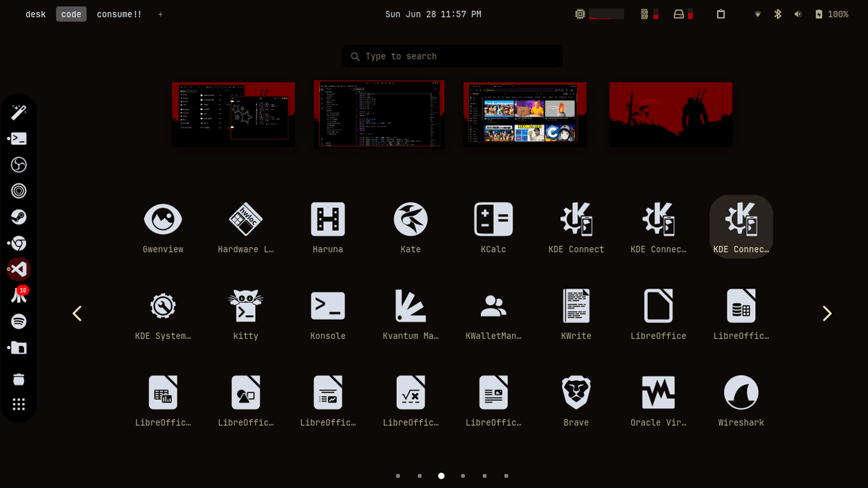Image resolution: width=868 pixels, height=488 pixels.
Task: Launch the KWrite editor
Action: pyautogui.click(x=576, y=314)
